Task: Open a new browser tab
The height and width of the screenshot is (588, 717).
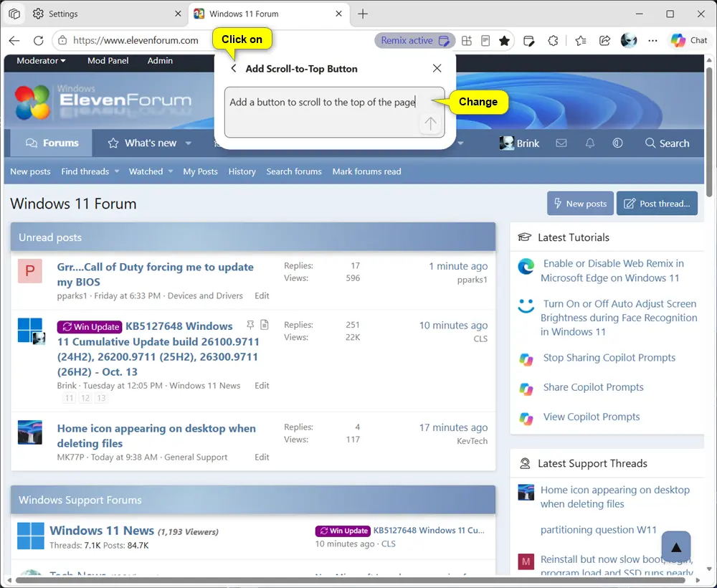Action: point(363,14)
